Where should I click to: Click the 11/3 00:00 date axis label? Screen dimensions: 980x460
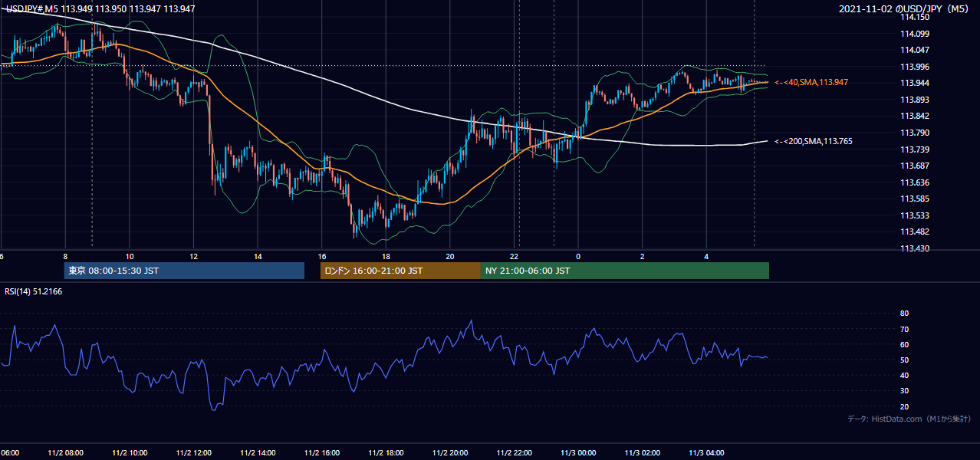pyautogui.click(x=578, y=452)
